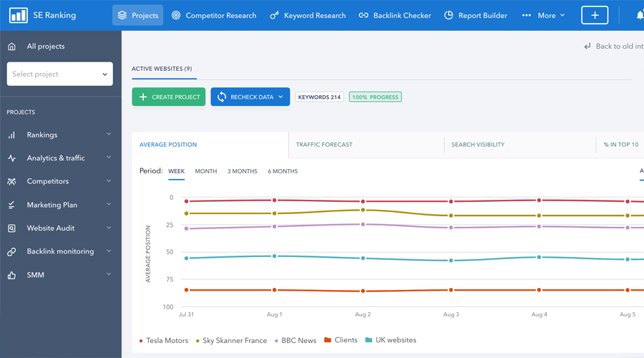Click the Rankings bar chart icon
The width and height of the screenshot is (644, 358).
[x=11, y=135]
